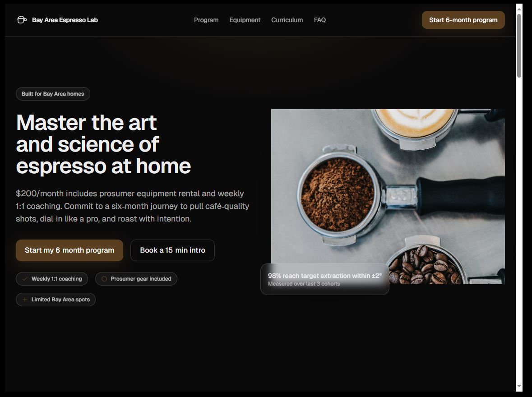Screen dimensions: 532x397
Task: Open the FAQ nav link
Action: (320, 20)
